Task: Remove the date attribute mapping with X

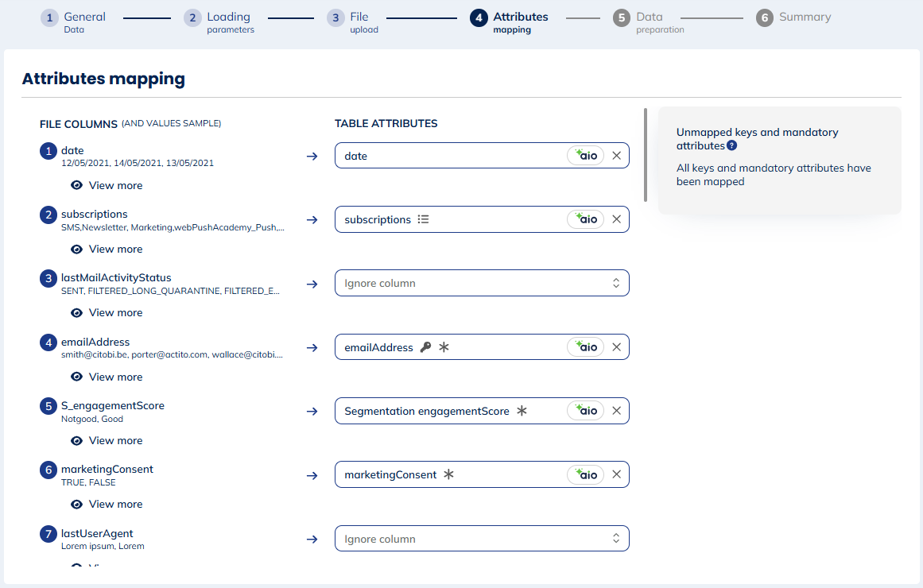Action: [617, 156]
